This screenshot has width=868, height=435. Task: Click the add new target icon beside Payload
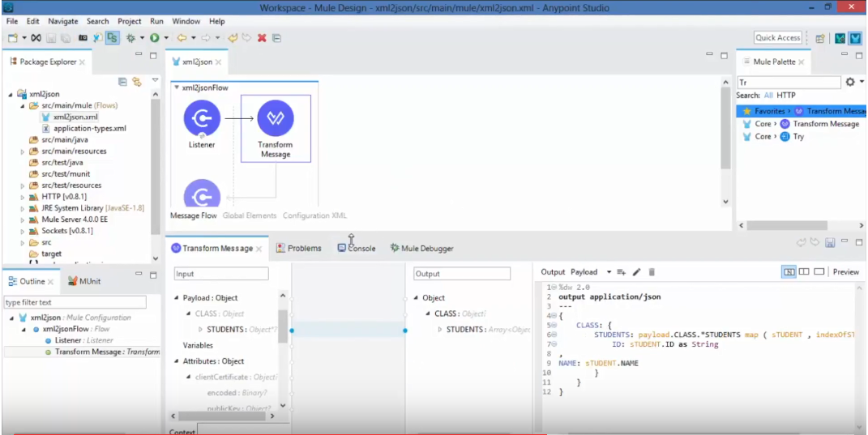pos(622,272)
